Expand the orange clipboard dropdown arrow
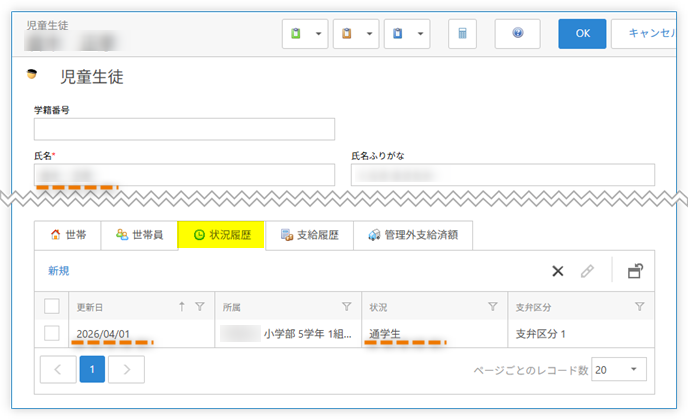This screenshot has height=420, width=688. pos(369,33)
